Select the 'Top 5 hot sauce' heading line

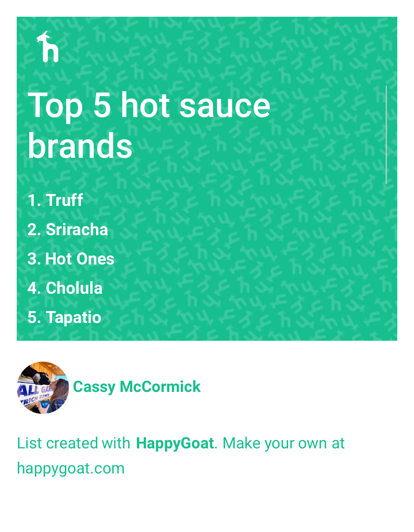click(x=149, y=105)
